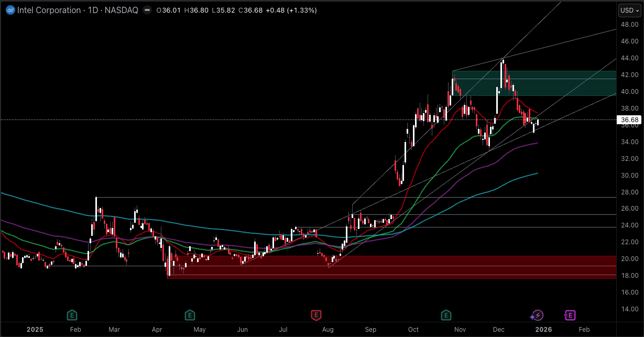644x337 pixels.
Task: Toggle the minus icon to hide legend values
Action: pos(147,10)
